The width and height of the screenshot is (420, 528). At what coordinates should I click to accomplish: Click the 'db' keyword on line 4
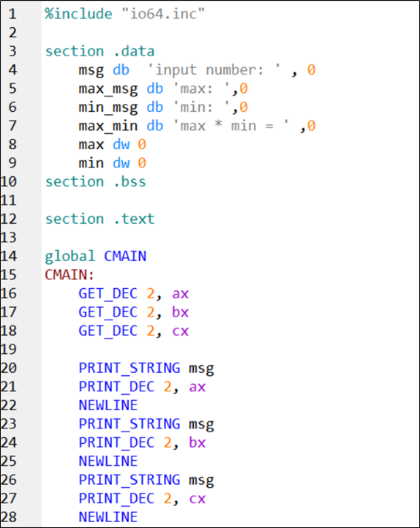point(121,70)
